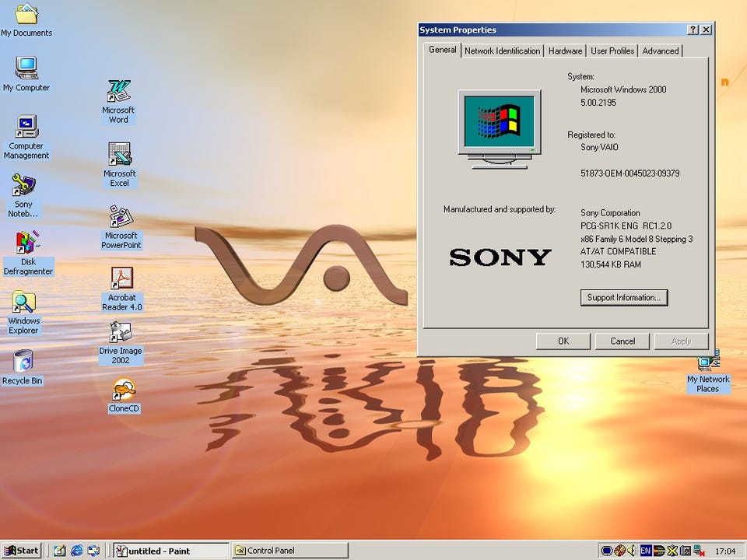Screen dimensions: 747x560
Task: Switch to Control Panel taskbar button
Action: click(289, 551)
